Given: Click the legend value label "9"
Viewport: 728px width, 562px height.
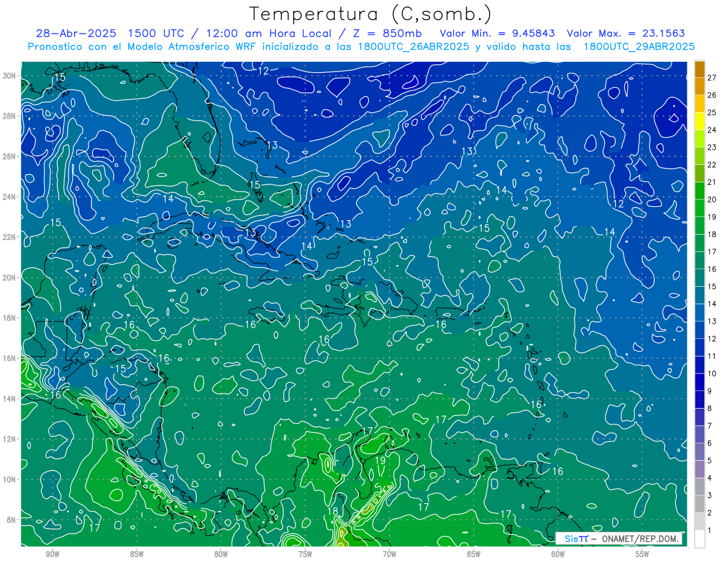Looking at the screenshot, I should pos(710,390).
